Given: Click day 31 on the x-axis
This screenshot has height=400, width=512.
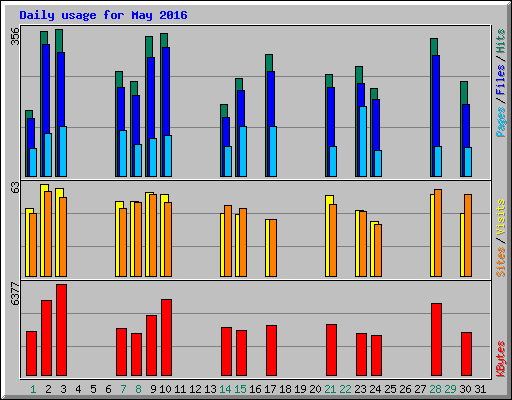Looking at the screenshot, I should coord(480,389).
